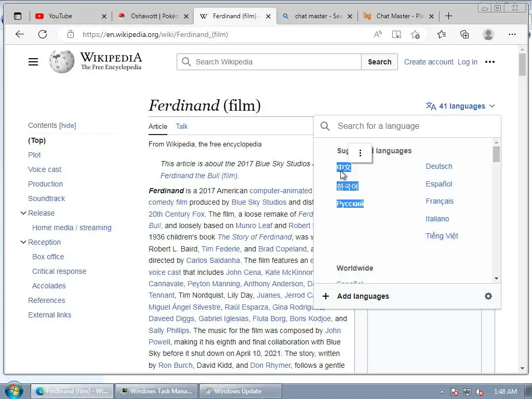Screen dimensions: 532x399
Task: Switch to the YouTube tab
Action: tap(71, 16)
